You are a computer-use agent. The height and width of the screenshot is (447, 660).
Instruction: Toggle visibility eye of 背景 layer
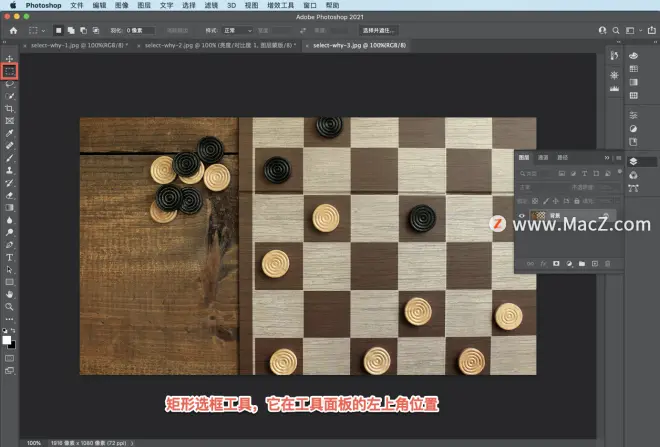pyautogui.click(x=522, y=216)
